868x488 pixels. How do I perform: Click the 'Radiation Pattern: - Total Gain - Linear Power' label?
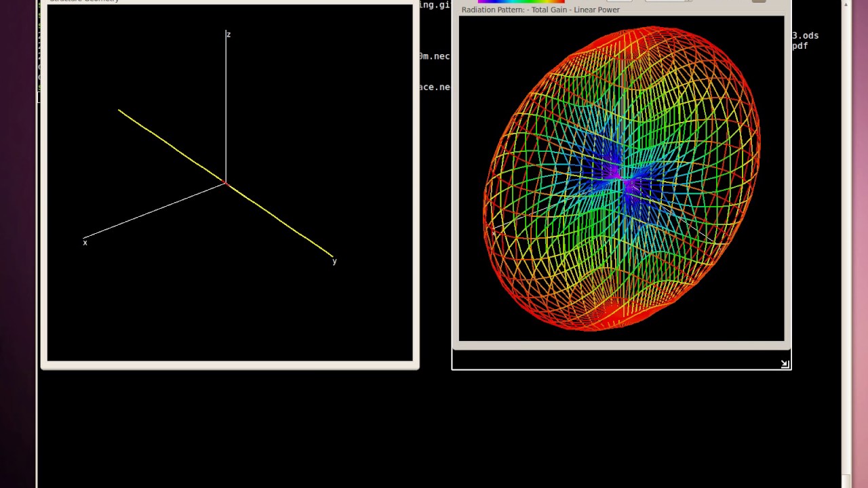(540, 9)
